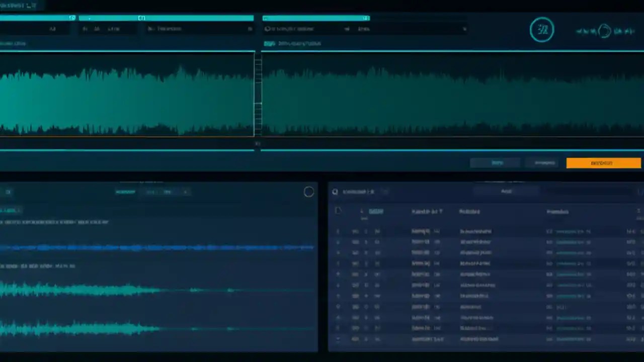644x362 pixels.
Task: Click the refresh spinner icon near the waveform panel
Action: pyautogui.click(x=308, y=192)
